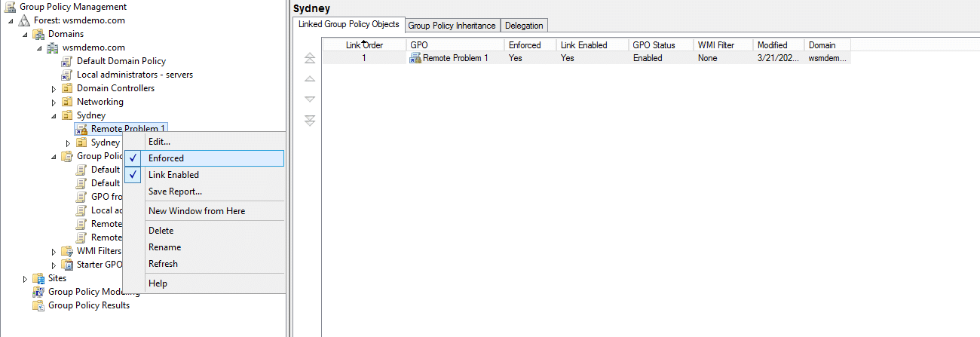The height and width of the screenshot is (337, 980).
Task: Collapse the wsmdemo.com domain node
Action: [x=39, y=47]
